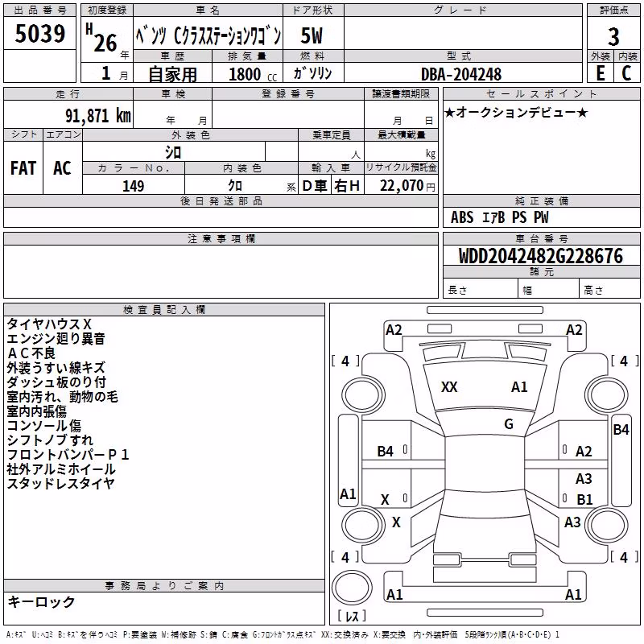
Task: Click the XX mark on the hood
Action: [449, 387]
